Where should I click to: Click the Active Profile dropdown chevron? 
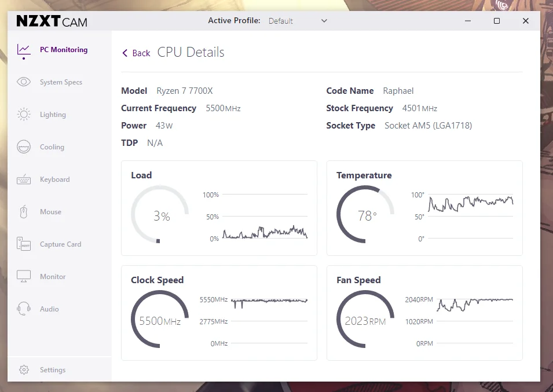click(324, 21)
